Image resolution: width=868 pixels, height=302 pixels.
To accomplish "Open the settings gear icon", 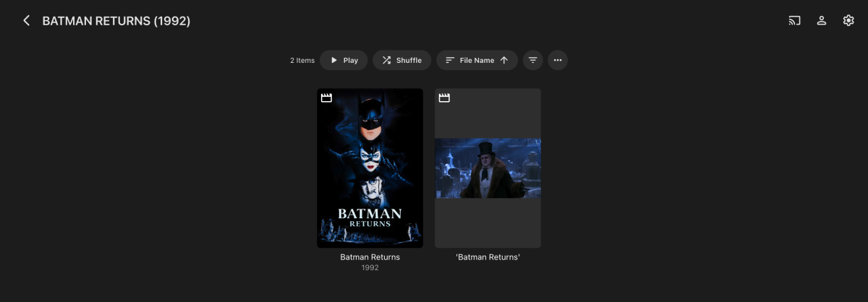I will [848, 21].
